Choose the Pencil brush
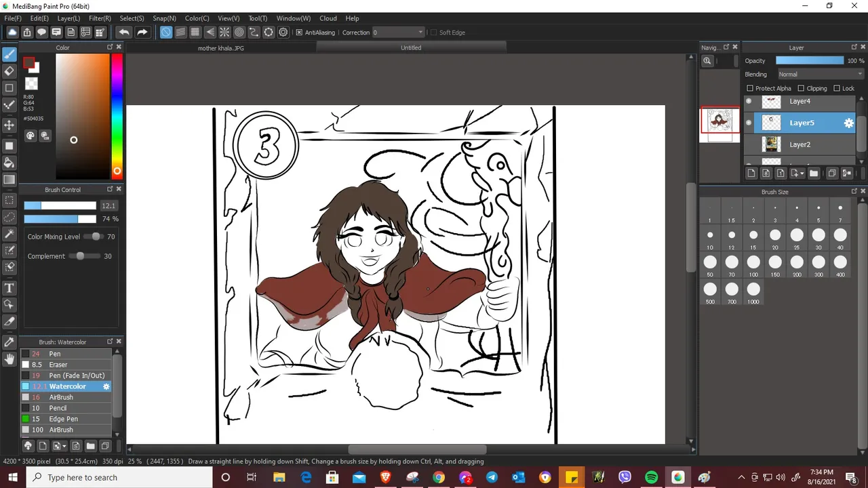The width and height of the screenshot is (868, 488). 65,408
